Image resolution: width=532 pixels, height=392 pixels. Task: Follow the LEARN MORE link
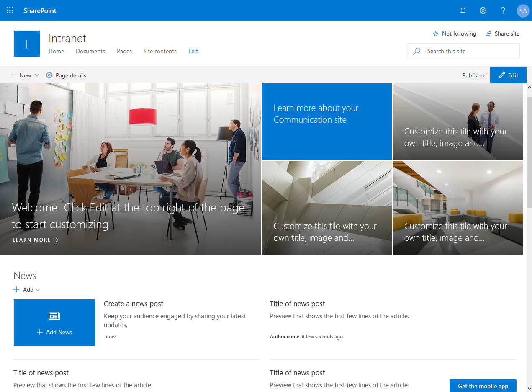pos(36,240)
